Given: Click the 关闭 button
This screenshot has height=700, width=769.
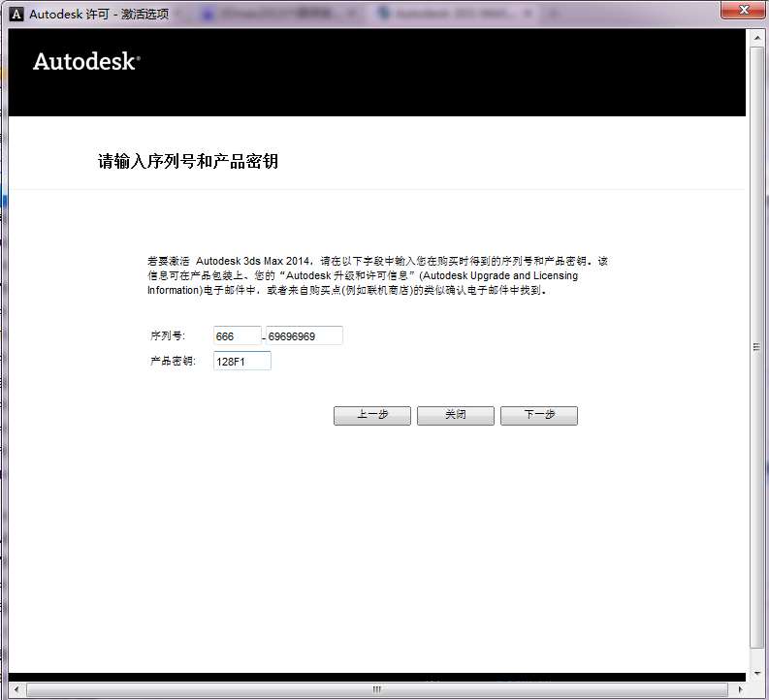Looking at the screenshot, I should point(456,415).
